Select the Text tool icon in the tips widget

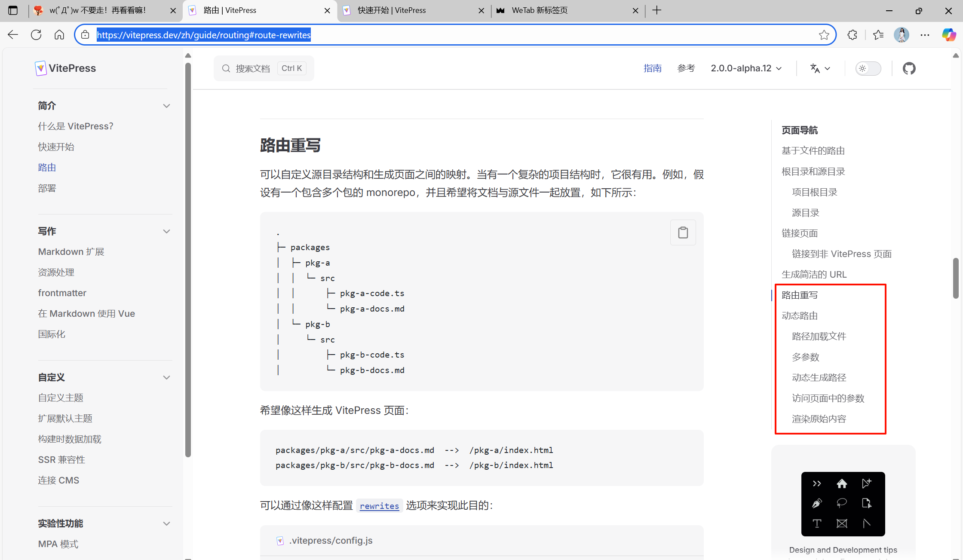tap(817, 523)
